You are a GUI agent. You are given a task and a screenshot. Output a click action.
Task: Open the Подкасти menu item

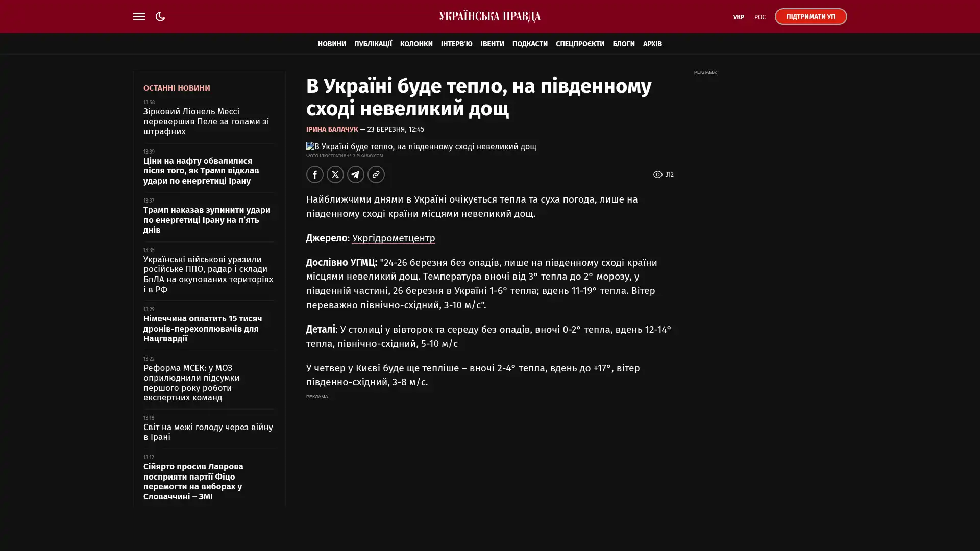click(529, 44)
